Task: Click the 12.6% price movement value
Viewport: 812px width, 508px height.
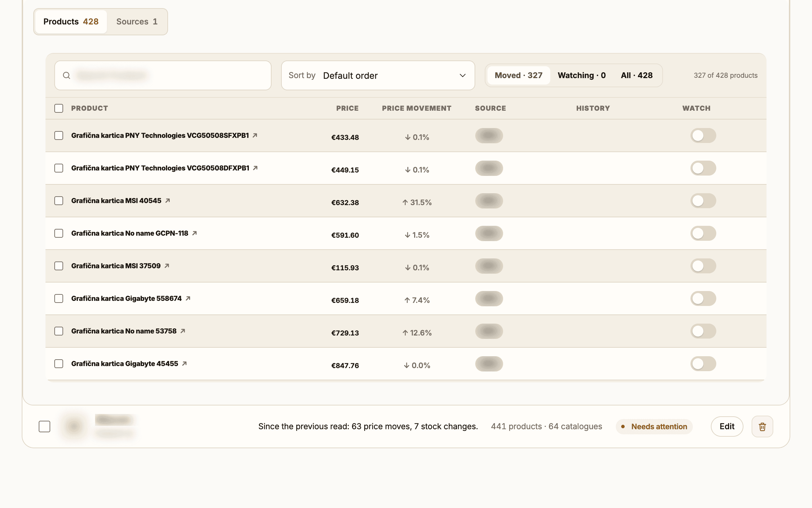Action: (x=417, y=333)
